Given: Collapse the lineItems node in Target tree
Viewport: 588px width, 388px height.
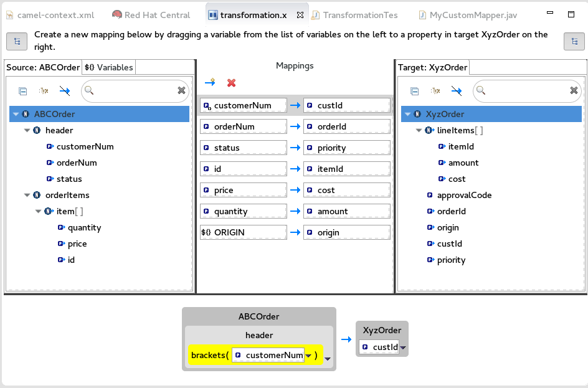Looking at the screenshot, I should click(x=419, y=130).
